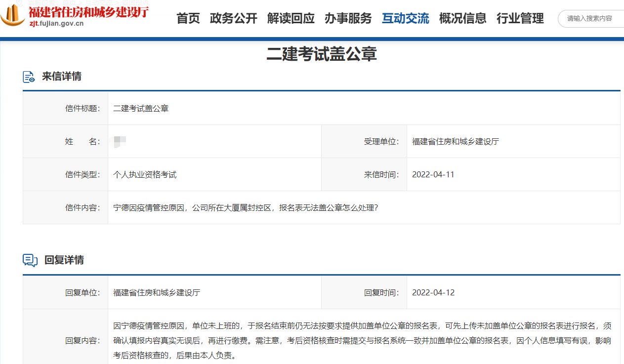624x364 pixels.
Task: Click the 请输入搜索内容 search box
Action: [x=590, y=19]
